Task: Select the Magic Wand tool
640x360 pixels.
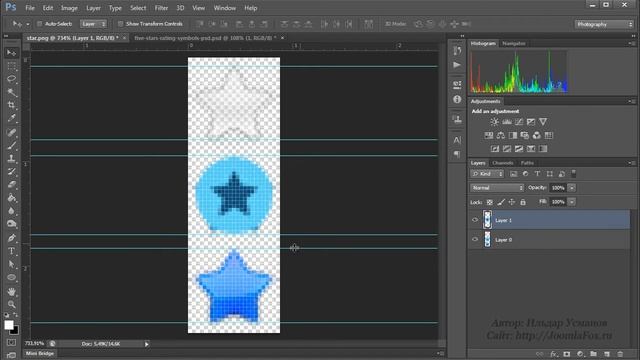Action: [x=11, y=92]
